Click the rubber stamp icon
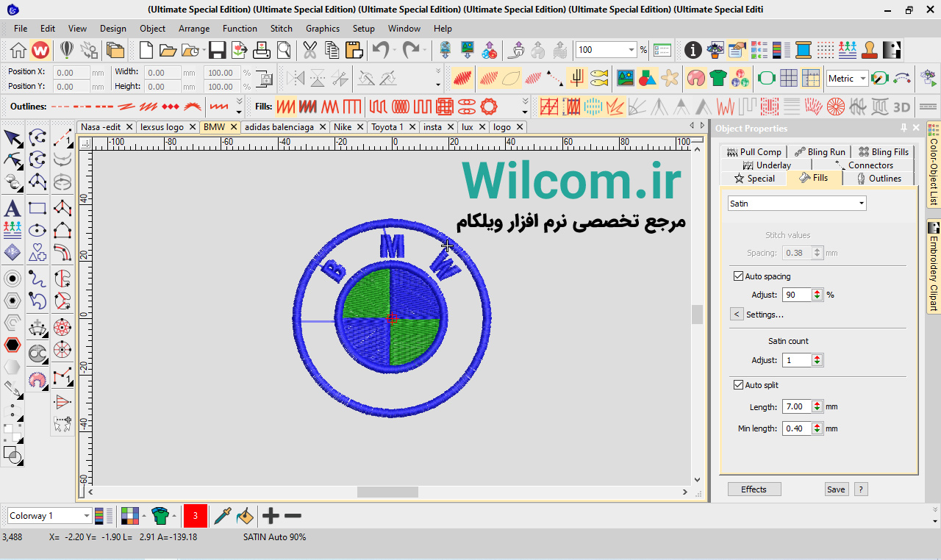The image size is (941, 560). [870, 50]
